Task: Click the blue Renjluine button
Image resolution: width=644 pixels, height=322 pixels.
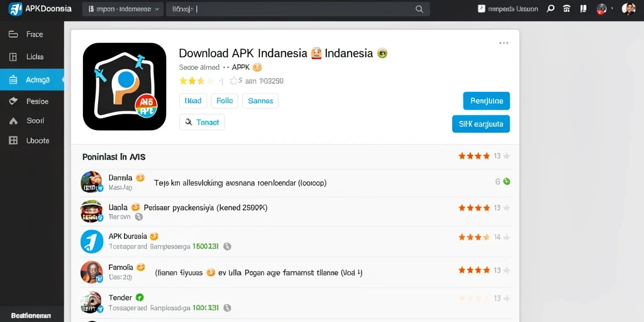Action: coord(486,101)
